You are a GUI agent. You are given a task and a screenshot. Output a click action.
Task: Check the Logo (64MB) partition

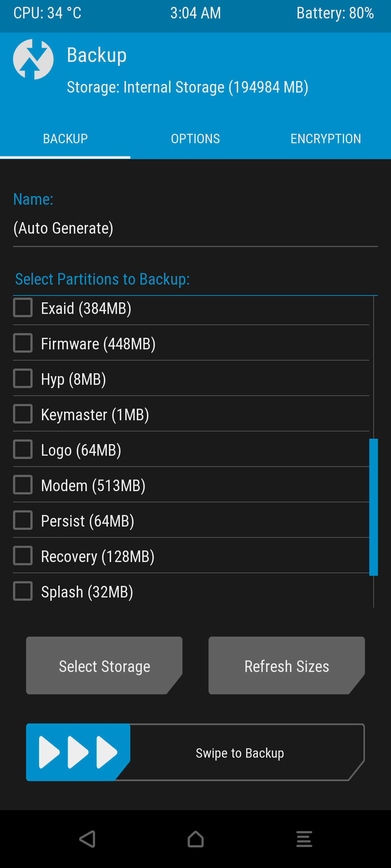tap(23, 450)
